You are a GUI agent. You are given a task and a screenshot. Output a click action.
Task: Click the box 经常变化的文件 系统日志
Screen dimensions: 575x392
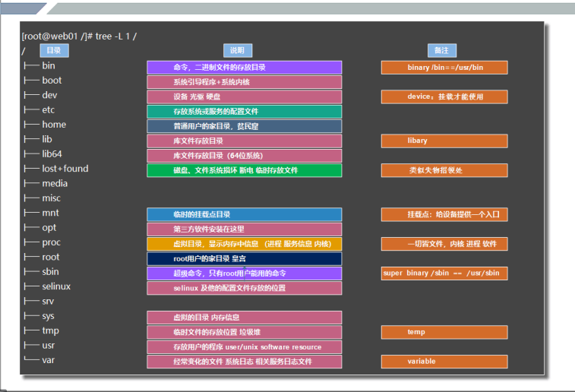coord(245,362)
